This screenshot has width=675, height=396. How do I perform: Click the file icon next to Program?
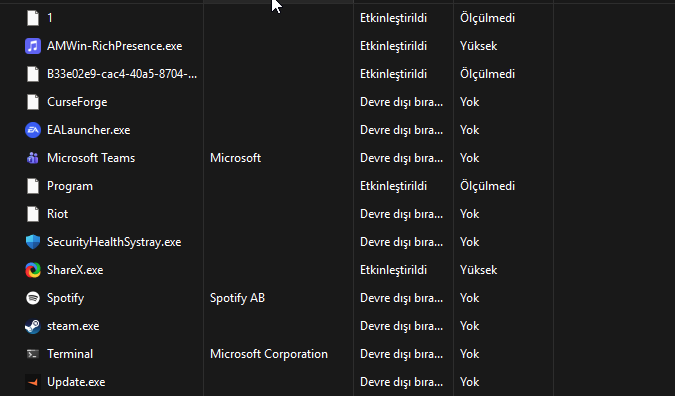[x=33, y=186]
